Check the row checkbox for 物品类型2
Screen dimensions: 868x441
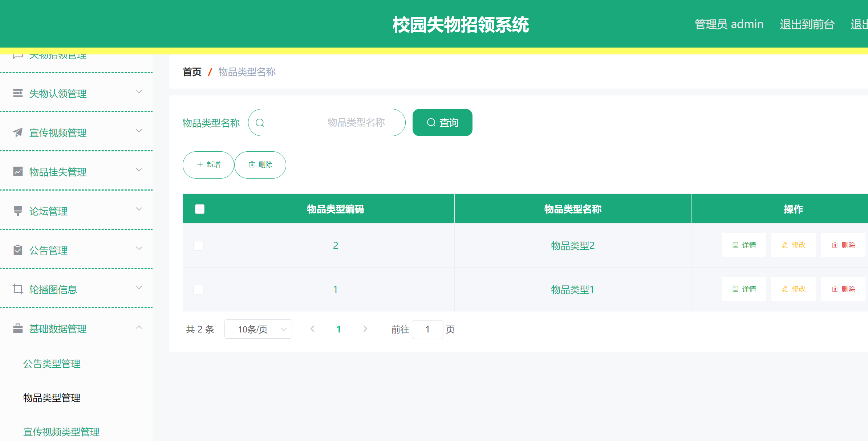tap(199, 245)
